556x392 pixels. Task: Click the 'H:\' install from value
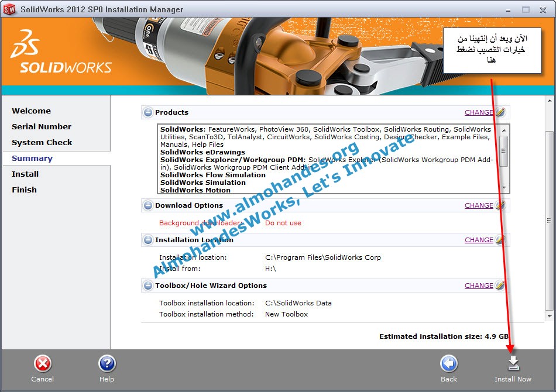[270, 269]
